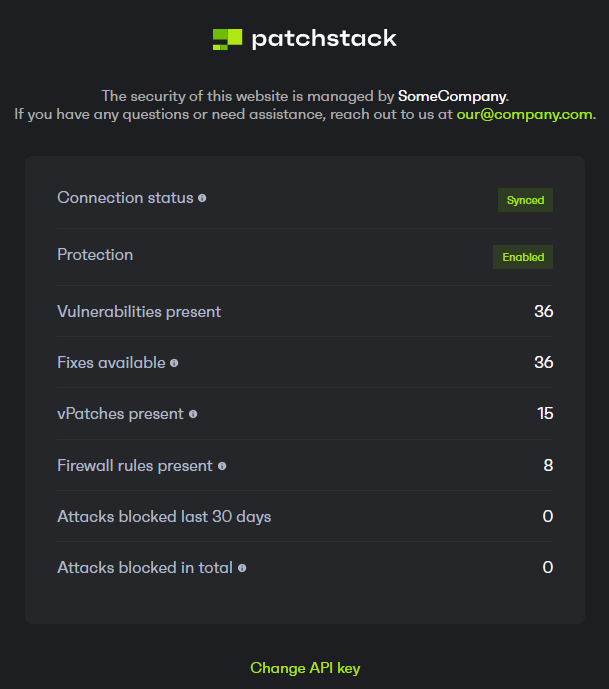Click info icon beside Fixes available
Screen dimensions: 609x689
[174, 363]
